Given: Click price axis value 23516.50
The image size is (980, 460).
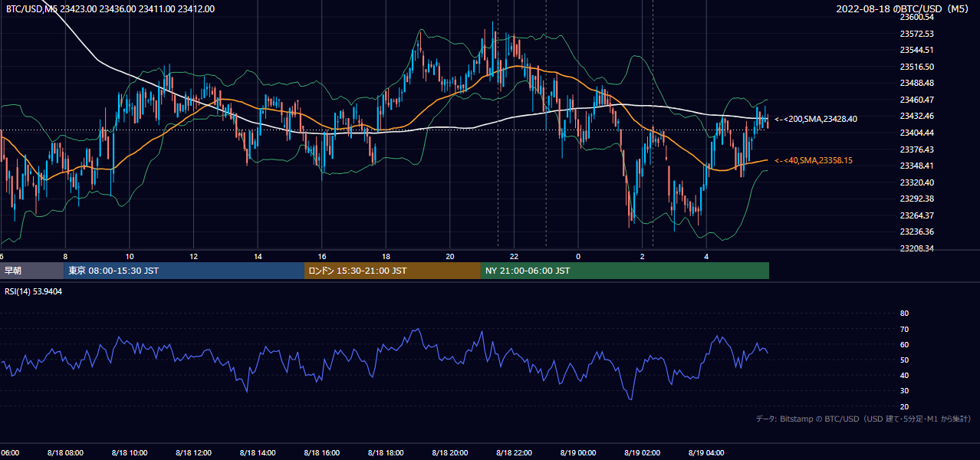Looking at the screenshot, I should coord(916,67).
